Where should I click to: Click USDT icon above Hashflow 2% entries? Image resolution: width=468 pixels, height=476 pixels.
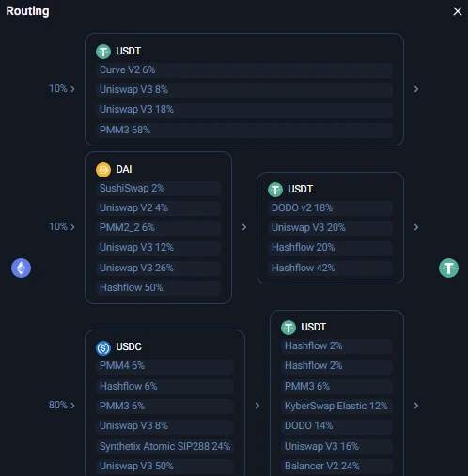[x=289, y=328]
